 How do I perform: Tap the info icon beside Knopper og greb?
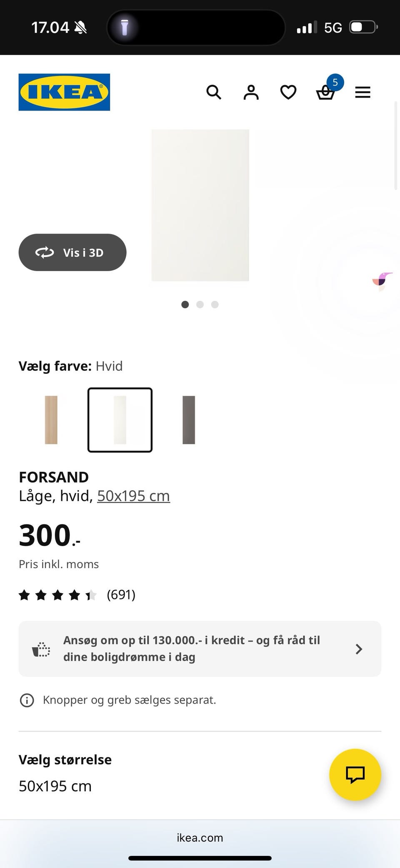click(27, 700)
